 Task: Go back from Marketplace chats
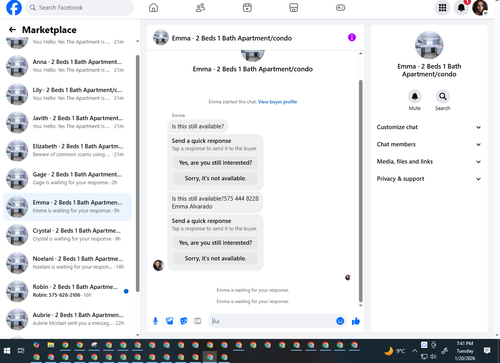[x=12, y=30]
